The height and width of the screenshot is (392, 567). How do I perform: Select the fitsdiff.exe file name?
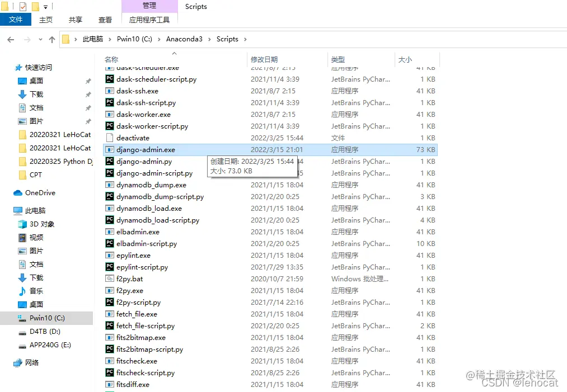[x=133, y=384]
